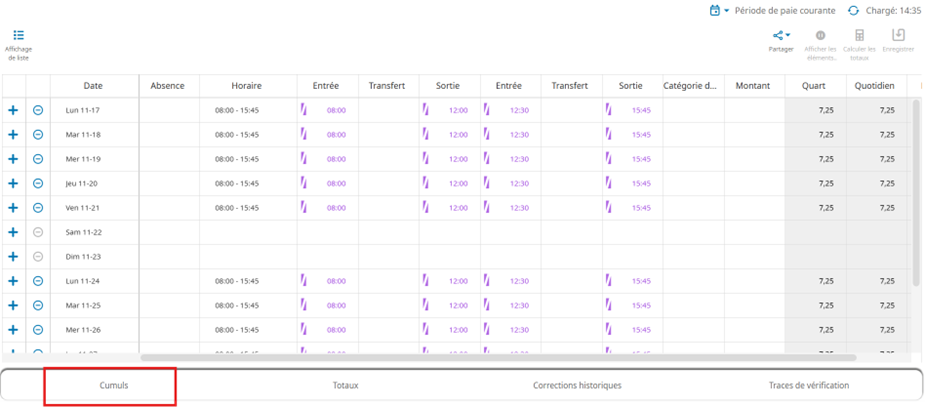
Task: Click the first 08:00 Entrée punch on Lun 11-17
Action: (x=336, y=110)
